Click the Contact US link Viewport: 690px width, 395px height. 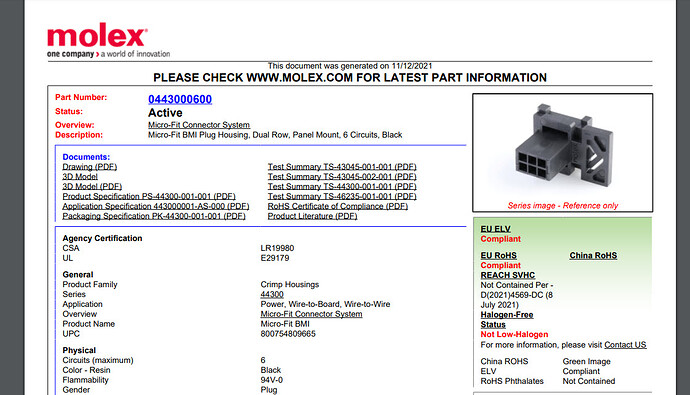(x=625, y=345)
